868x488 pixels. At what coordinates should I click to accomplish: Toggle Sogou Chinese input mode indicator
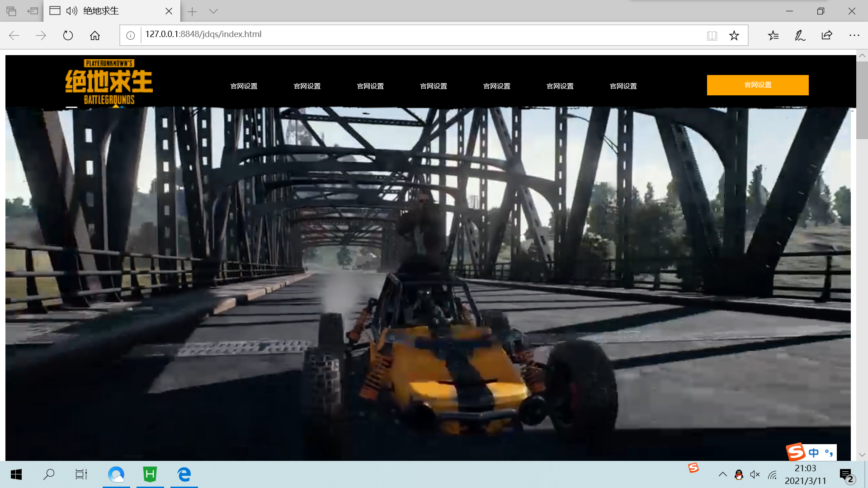[x=814, y=453]
